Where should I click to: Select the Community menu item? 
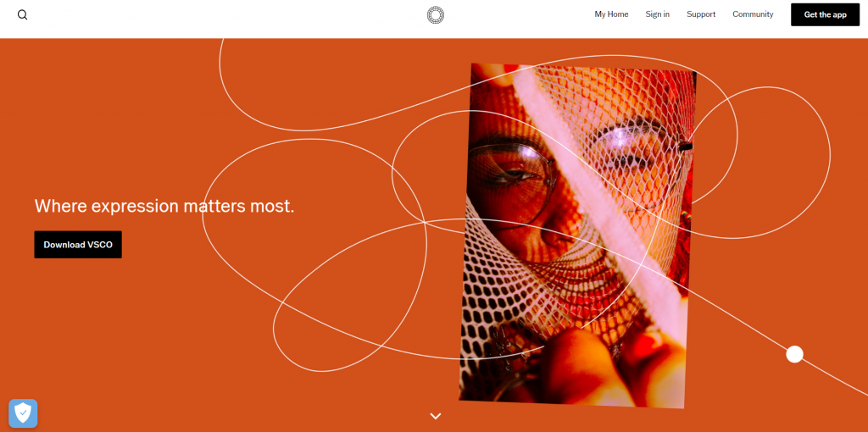pos(753,14)
